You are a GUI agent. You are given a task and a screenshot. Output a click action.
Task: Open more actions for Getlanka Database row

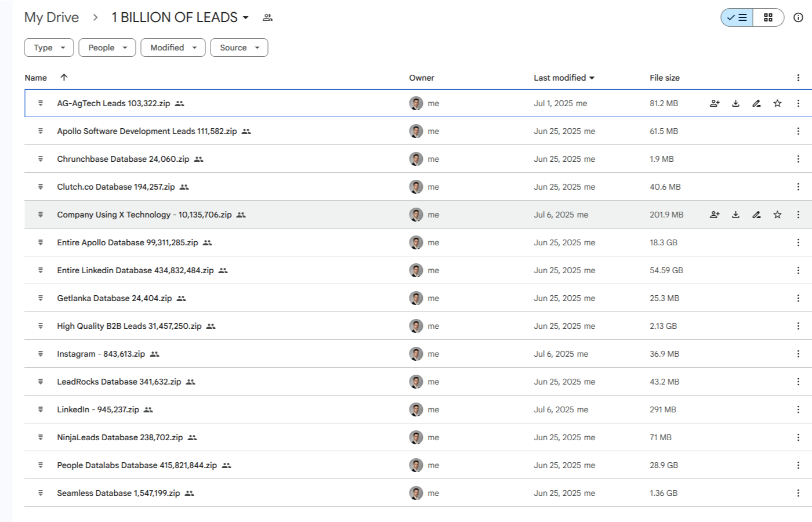[x=798, y=298]
